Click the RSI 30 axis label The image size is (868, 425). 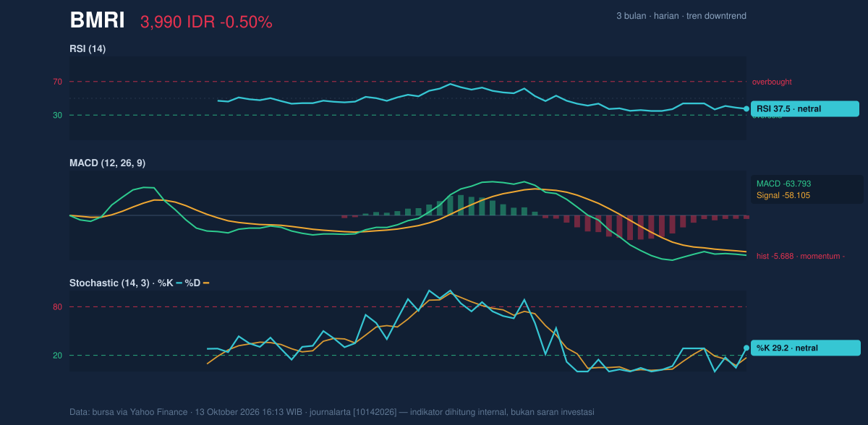click(57, 115)
